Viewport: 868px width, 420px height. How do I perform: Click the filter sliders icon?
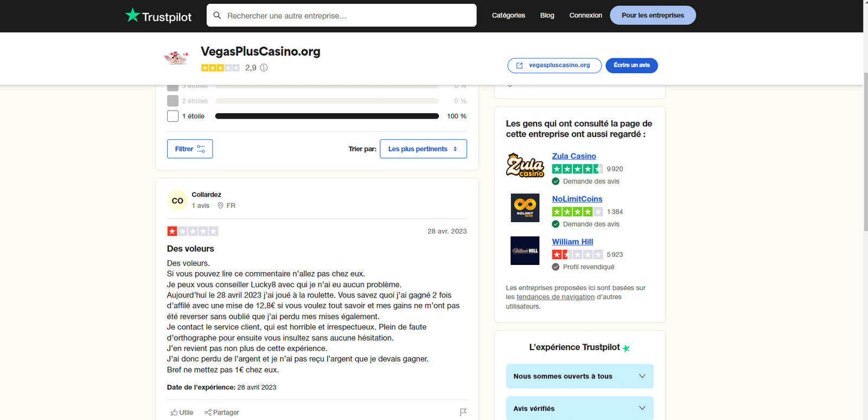tap(201, 149)
